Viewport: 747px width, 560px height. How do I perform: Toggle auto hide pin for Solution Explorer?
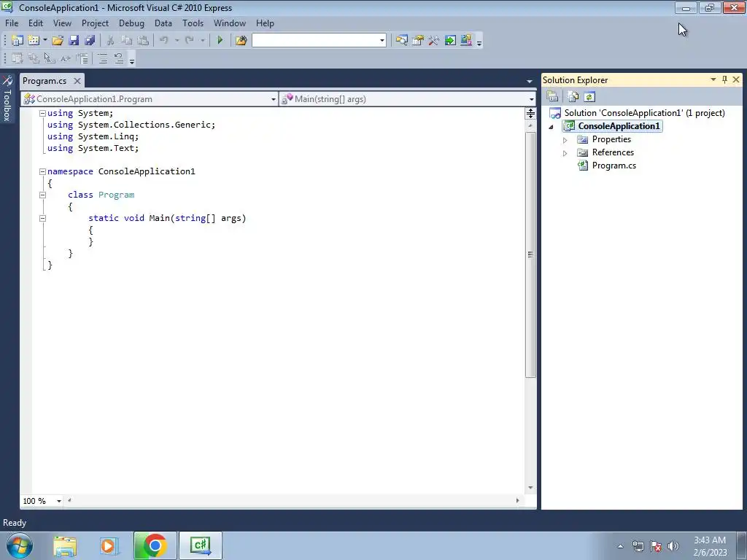724,79
